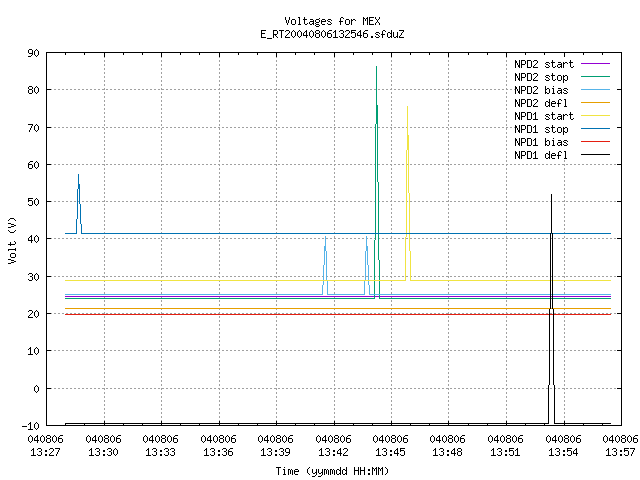The image size is (640, 480).
Task: Click the y-axis tick value 40
Action: click(34, 239)
